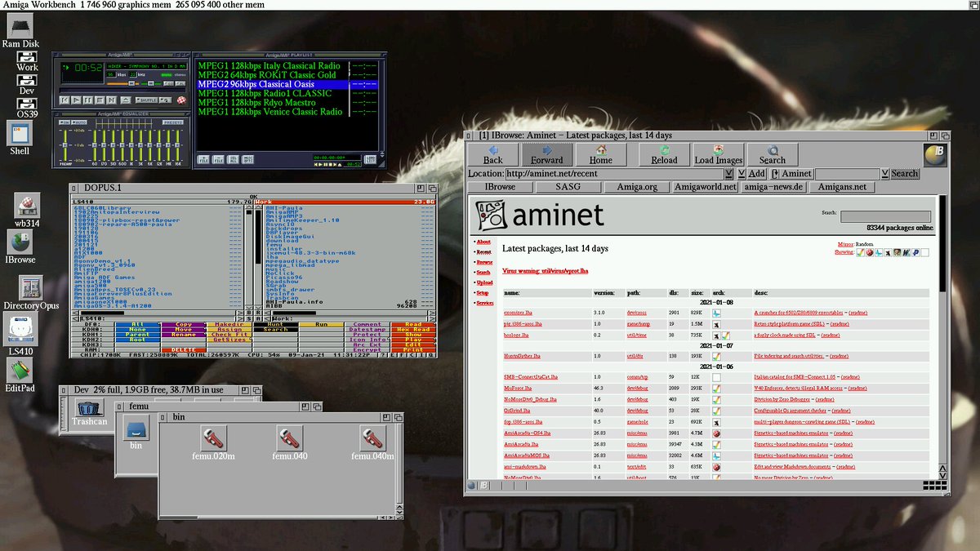Click DELETE button in DOPUS

click(183, 349)
